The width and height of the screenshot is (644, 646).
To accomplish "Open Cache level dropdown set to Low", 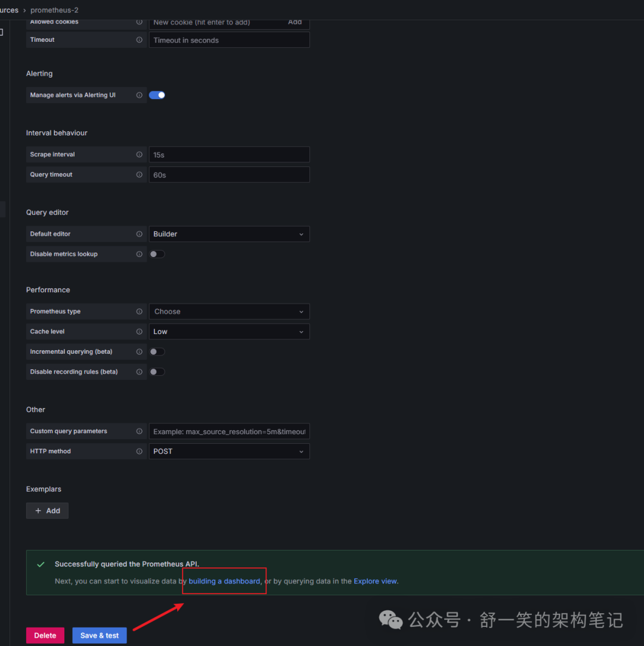I will (229, 332).
